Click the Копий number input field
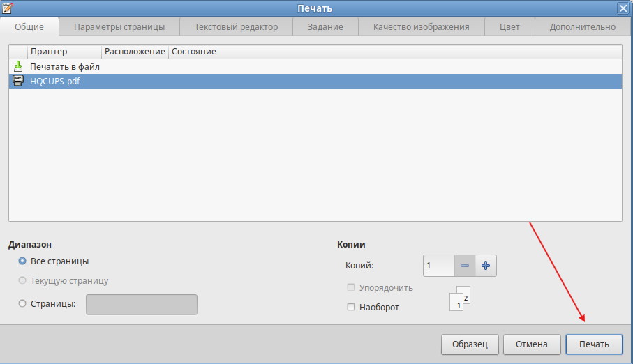The image size is (633, 364). point(438,266)
